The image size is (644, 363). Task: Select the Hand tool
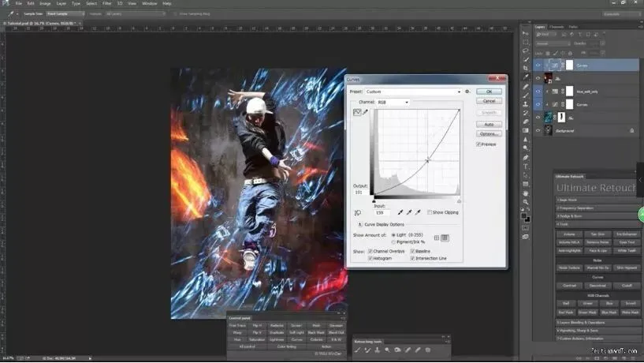point(526,193)
